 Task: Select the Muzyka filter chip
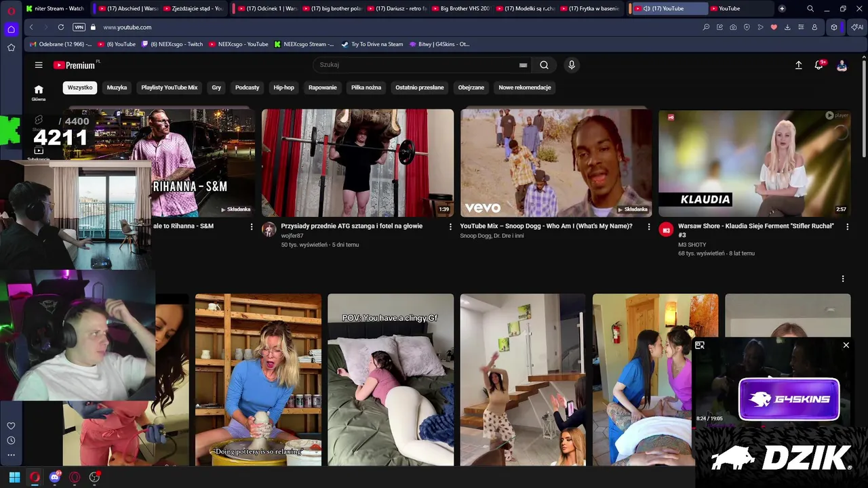117,87
